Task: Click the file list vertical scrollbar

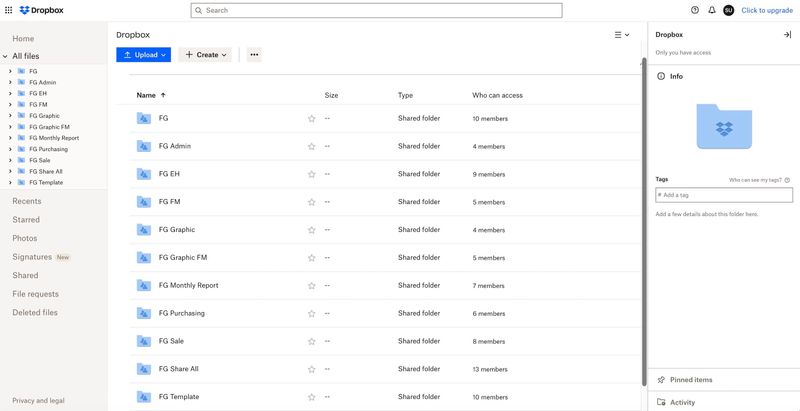Action: tap(643, 220)
